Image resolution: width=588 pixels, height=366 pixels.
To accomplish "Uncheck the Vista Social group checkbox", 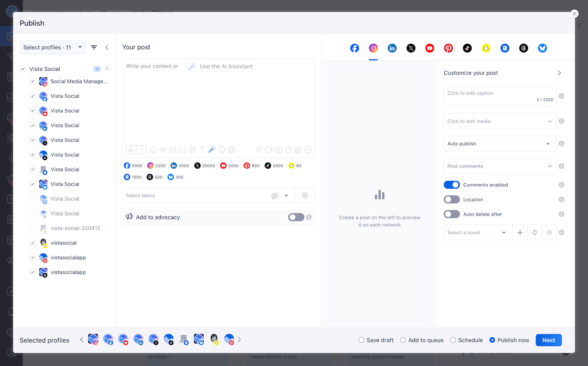I will (x=23, y=69).
